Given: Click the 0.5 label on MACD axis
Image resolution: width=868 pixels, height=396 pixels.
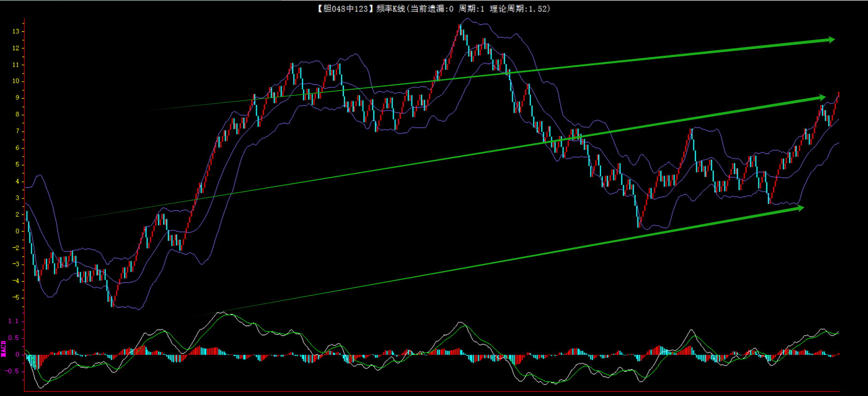Looking at the screenshot, I should [x=14, y=338].
